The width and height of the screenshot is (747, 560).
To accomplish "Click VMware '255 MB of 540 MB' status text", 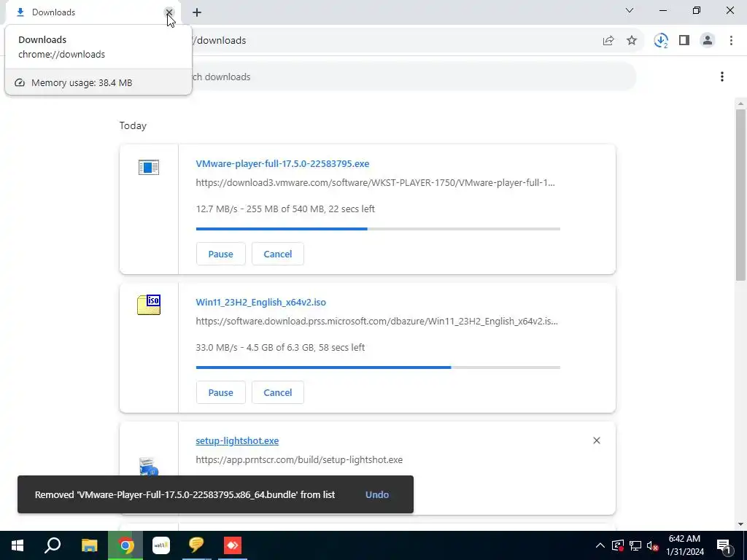I will [x=286, y=209].
